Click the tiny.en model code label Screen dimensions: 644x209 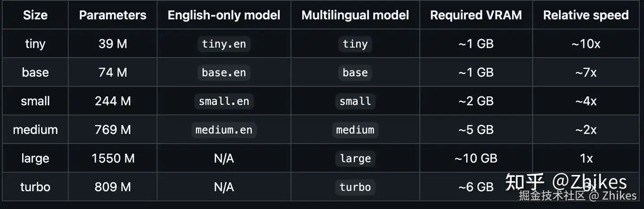[x=224, y=44]
